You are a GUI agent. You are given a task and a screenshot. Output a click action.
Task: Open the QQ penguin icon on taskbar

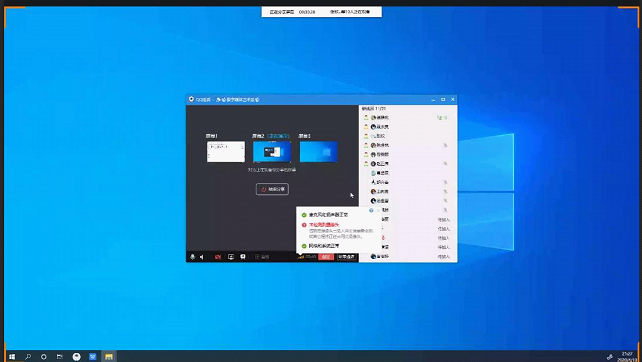[77, 357]
